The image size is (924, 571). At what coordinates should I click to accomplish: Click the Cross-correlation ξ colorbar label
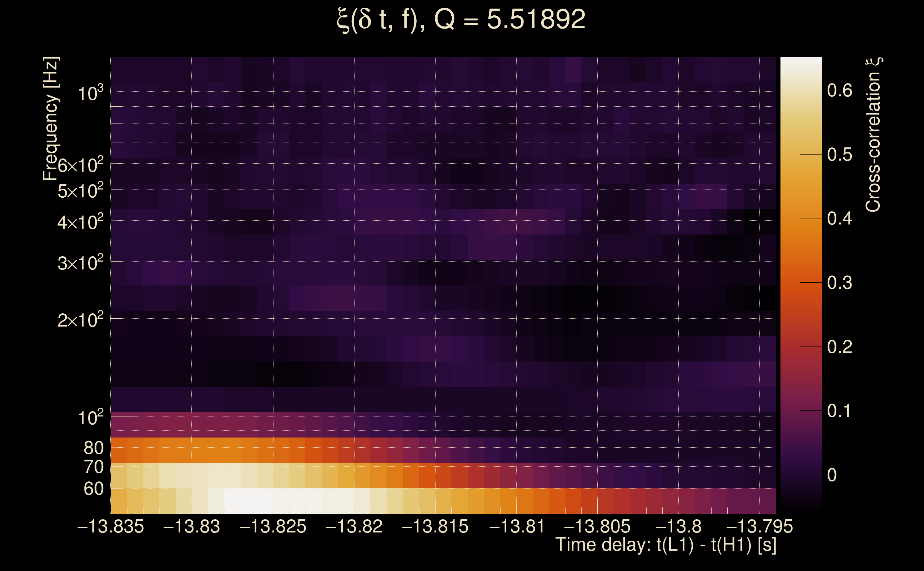click(x=873, y=135)
